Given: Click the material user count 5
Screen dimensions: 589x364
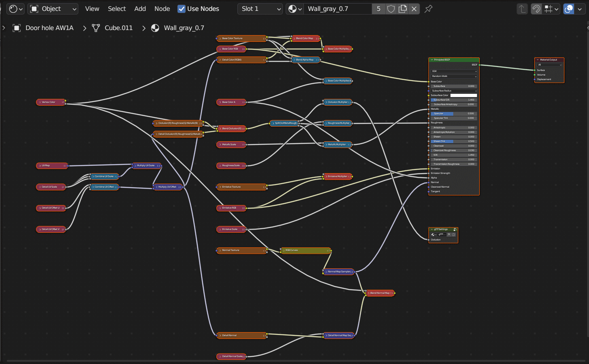Looking at the screenshot, I should point(379,9).
